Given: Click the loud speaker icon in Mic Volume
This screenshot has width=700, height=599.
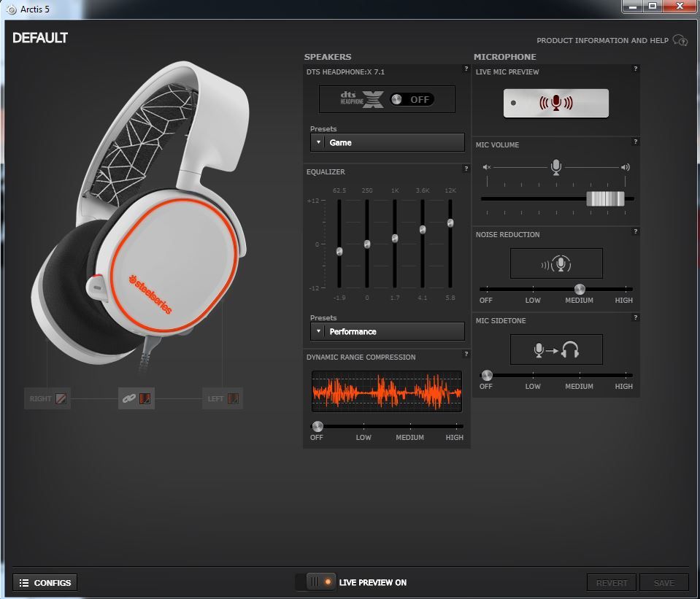Looking at the screenshot, I should pos(626,167).
